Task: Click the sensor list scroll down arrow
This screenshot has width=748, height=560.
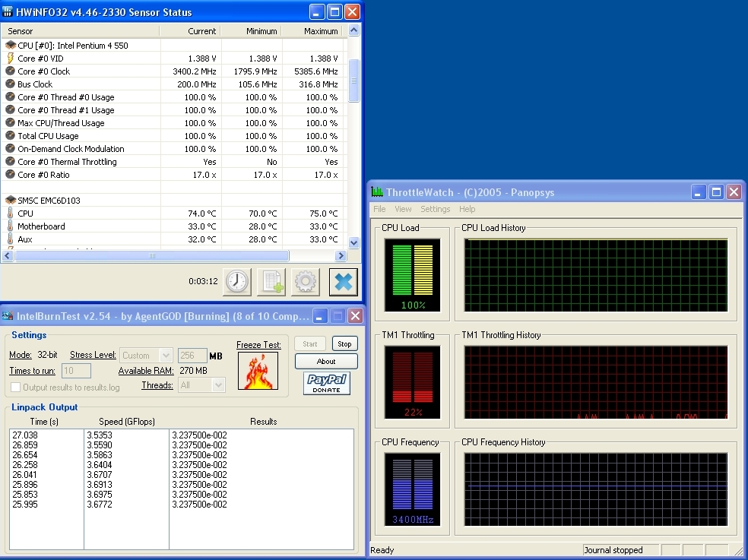Action: 353,242
